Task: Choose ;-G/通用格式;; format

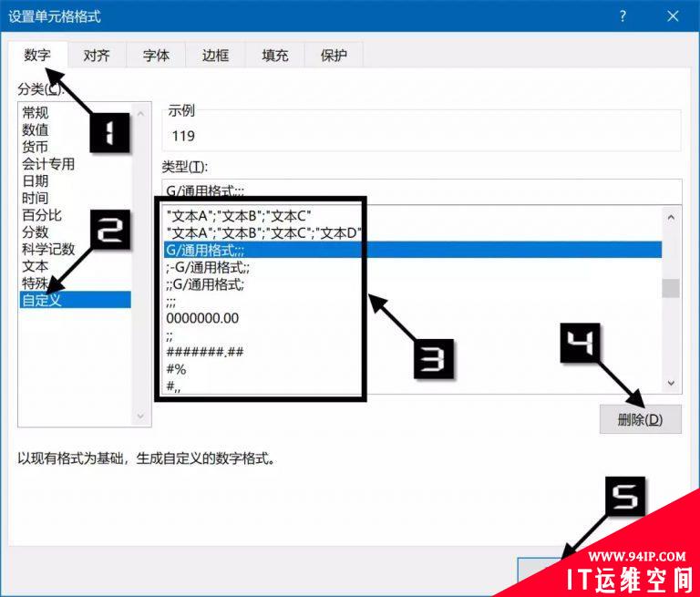Action: coord(413,267)
